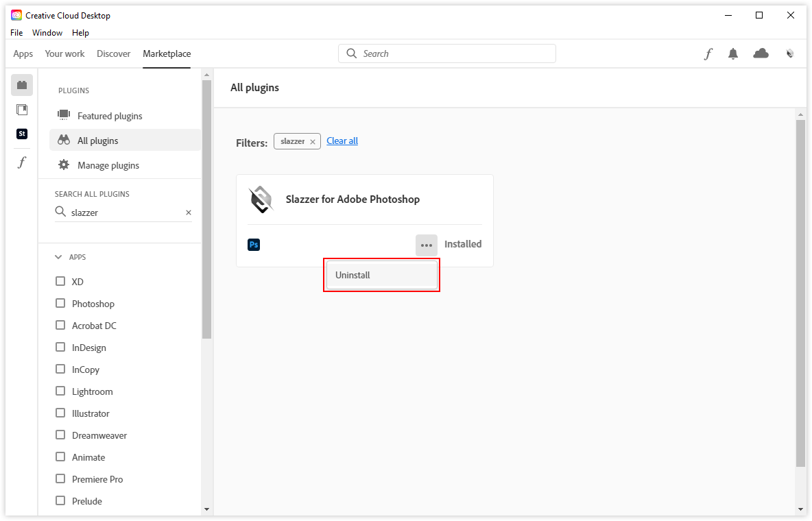Image resolution: width=812 pixels, height=521 pixels.
Task: Open the Fonts icon in left rail
Action: click(x=22, y=162)
